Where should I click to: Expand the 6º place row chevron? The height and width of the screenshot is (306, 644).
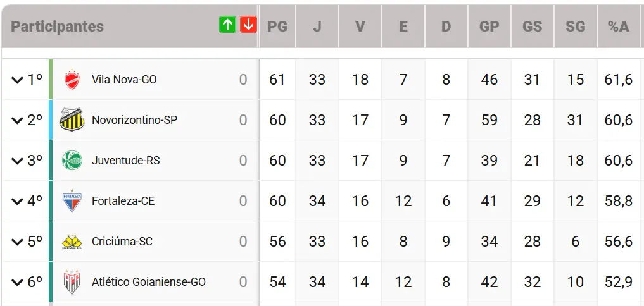[17, 283]
